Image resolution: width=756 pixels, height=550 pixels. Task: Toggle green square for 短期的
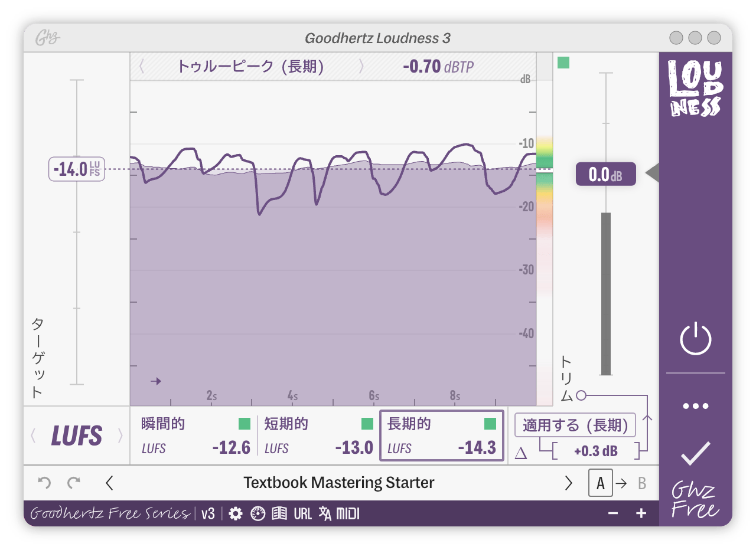(x=367, y=424)
